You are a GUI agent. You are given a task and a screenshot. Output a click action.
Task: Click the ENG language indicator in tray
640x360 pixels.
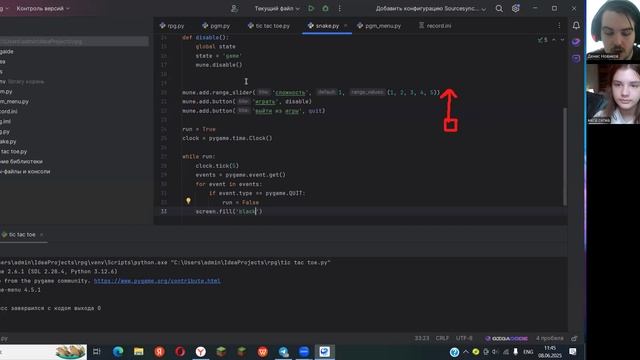tap(528, 351)
